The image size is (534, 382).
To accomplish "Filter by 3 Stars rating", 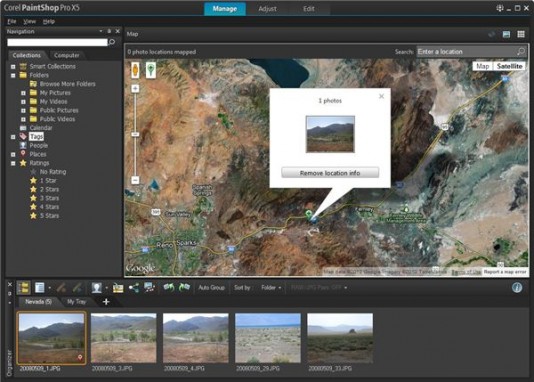I will click(49, 198).
